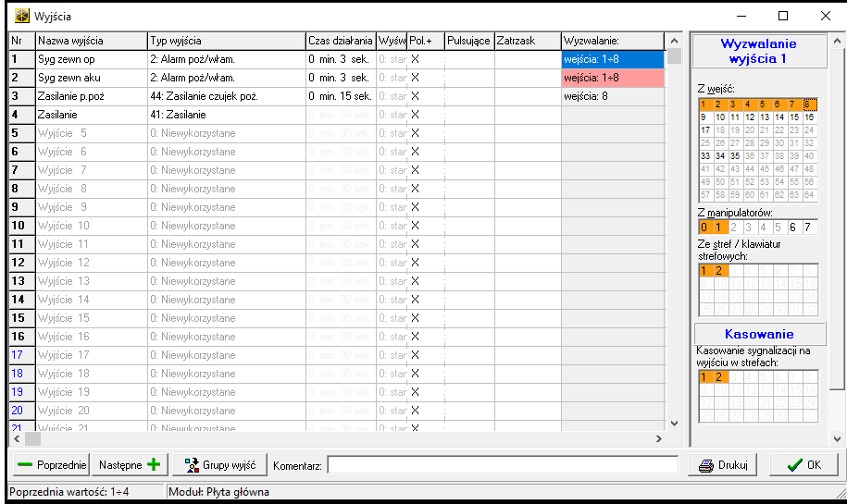Click the Nazwa wyjścia column header

(x=92, y=41)
